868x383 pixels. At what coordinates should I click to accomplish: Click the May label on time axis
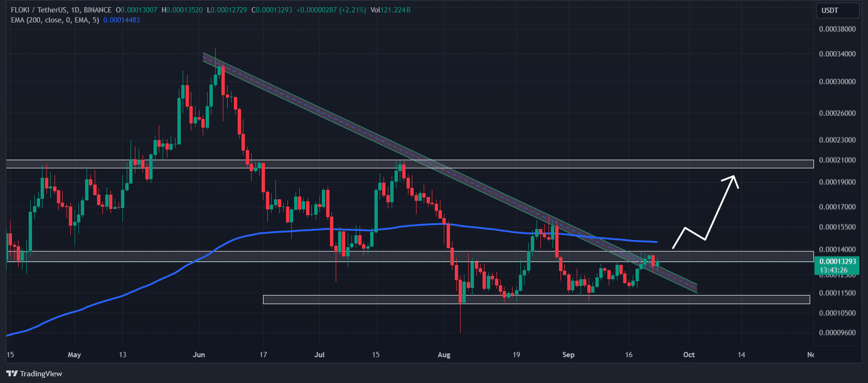pyautogui.click(x=74, y=355)
